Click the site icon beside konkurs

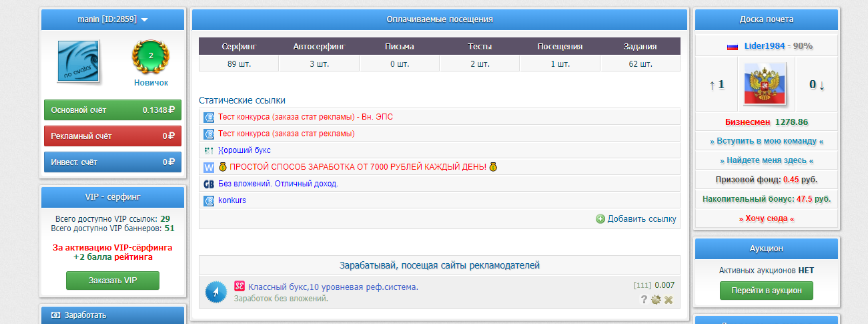click(x=208, y=200)
